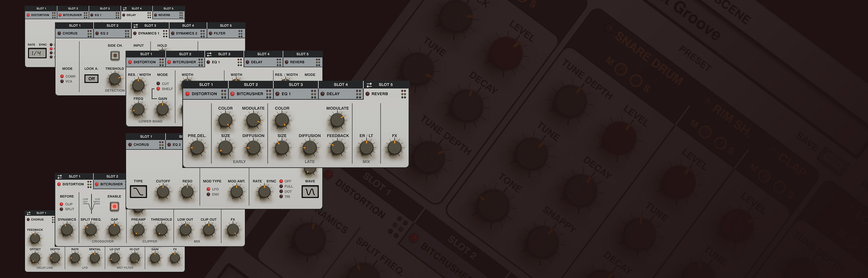Grab the six-dot handle beside CHORUS in the Dynamics panel
Viewport: 868px width, 278px height.
pos(89,33)
